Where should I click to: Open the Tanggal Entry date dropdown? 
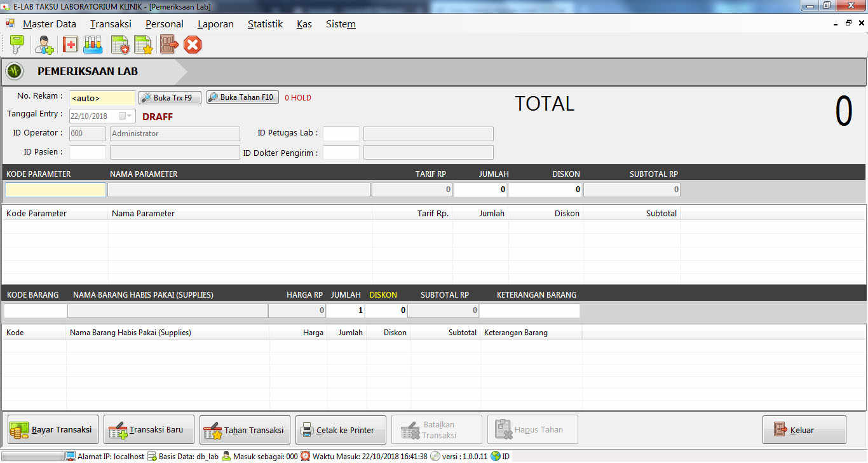[130, 116]
